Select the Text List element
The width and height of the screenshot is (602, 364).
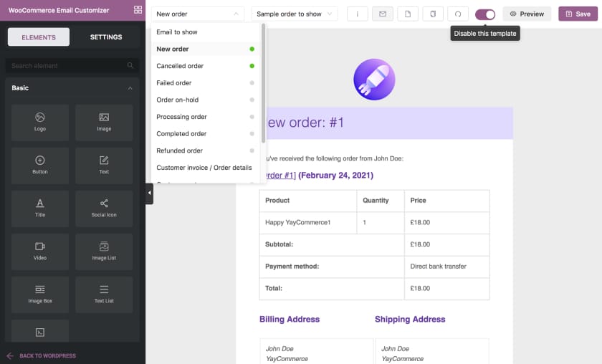tap(104, 294)
